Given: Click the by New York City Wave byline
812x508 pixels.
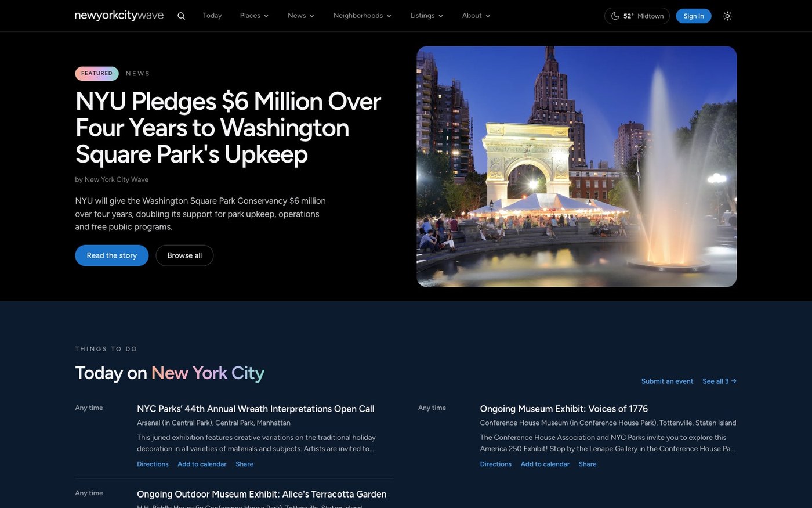Looking at the screenshot, I should coord(112,179).
